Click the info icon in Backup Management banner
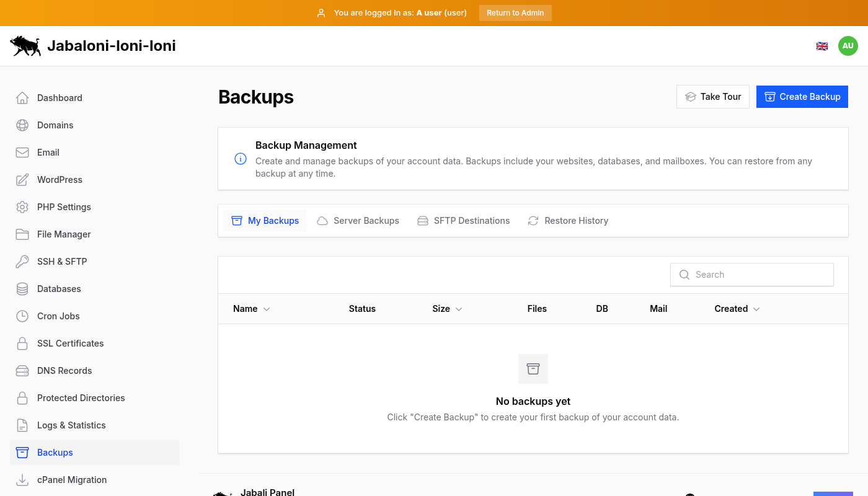 (x=240, y=159)
